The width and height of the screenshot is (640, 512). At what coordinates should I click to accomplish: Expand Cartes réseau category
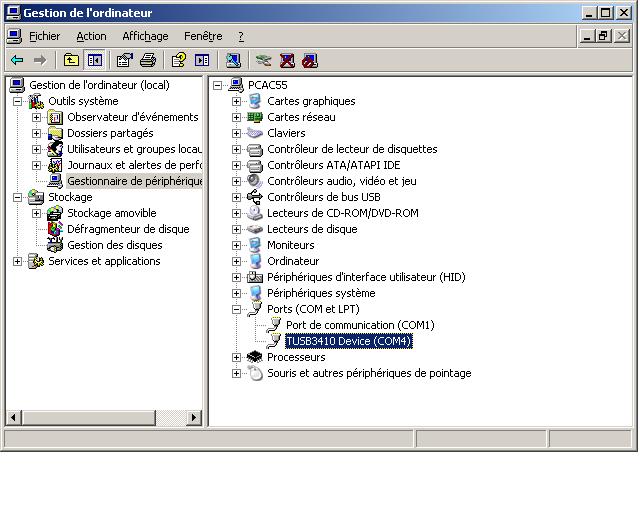point(236,117)
